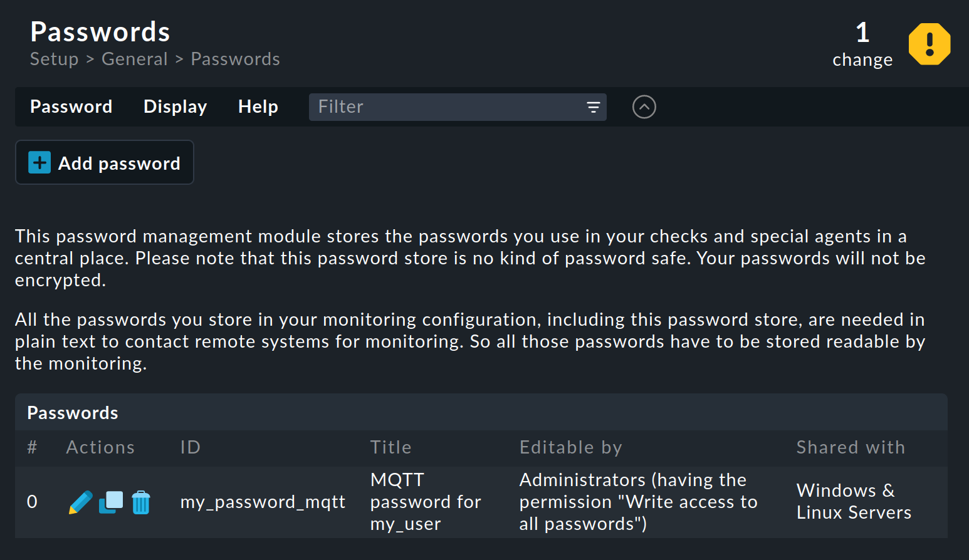Click the warning badge next to change counter
Screen dimensions: 969x560
point(930,44)
